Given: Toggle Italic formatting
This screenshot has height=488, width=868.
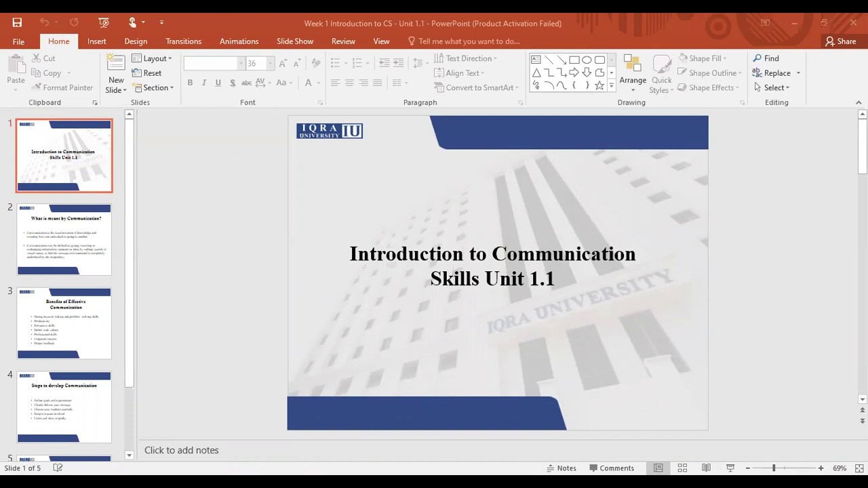Looking at the screenshot, I should [x=204, y=83].
